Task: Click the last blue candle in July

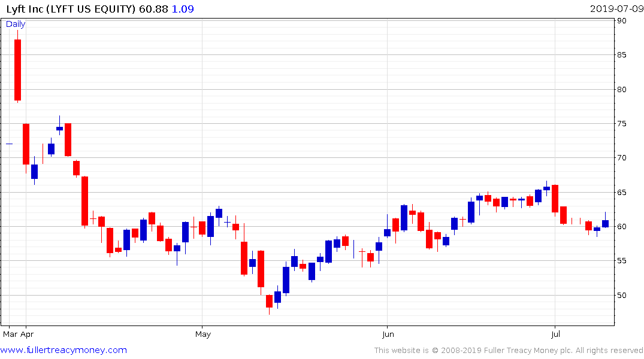Action: (606, 224)
